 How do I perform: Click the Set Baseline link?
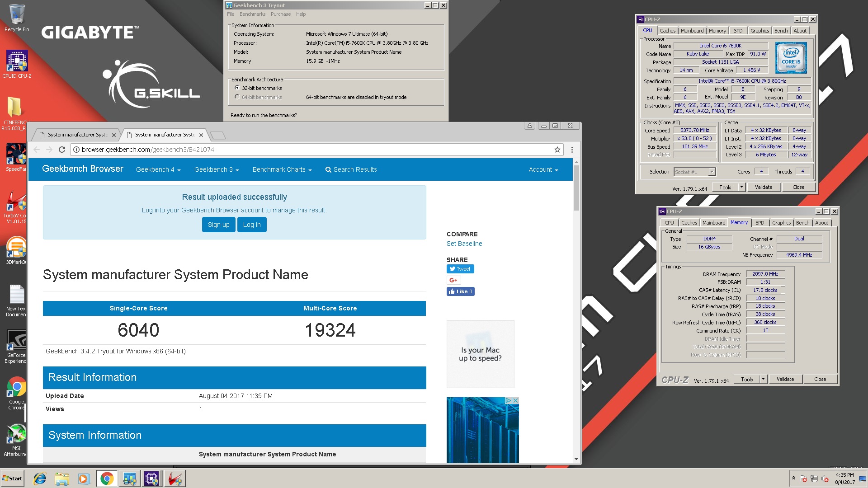point(464,244)
